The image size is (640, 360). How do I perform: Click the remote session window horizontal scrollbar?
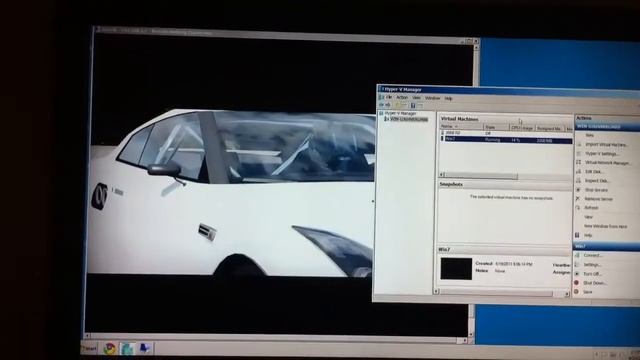276,339
